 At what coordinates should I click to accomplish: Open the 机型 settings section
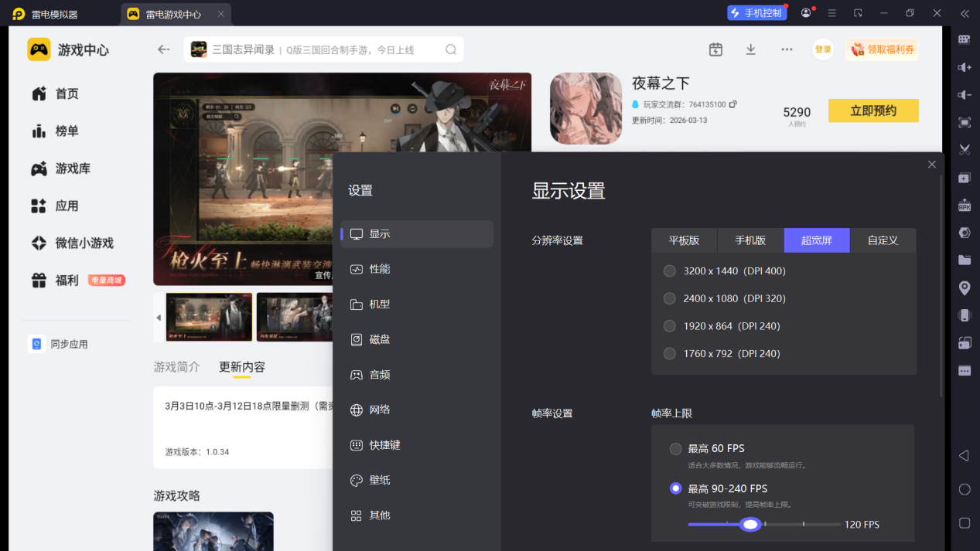(x=417, y=304)
